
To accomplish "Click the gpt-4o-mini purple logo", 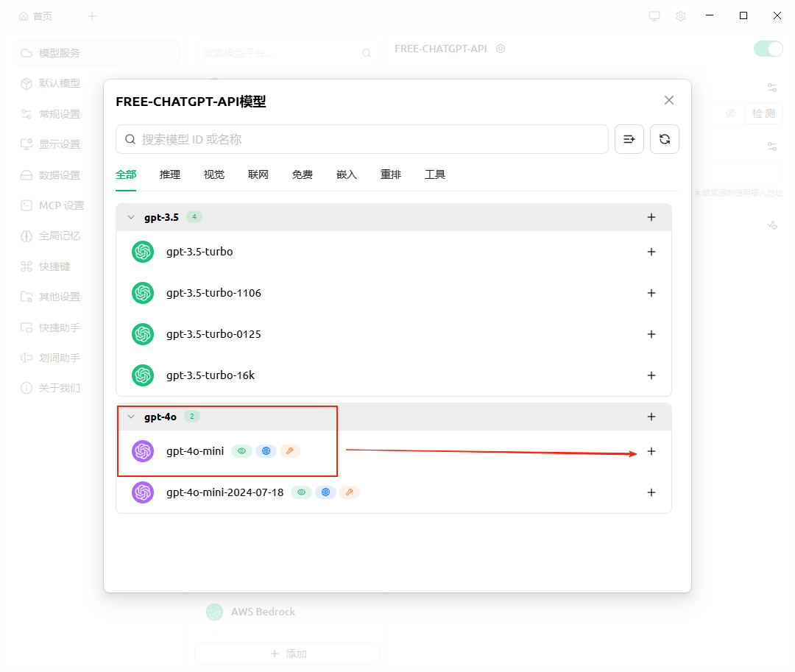I will click(x=143, y=451).
